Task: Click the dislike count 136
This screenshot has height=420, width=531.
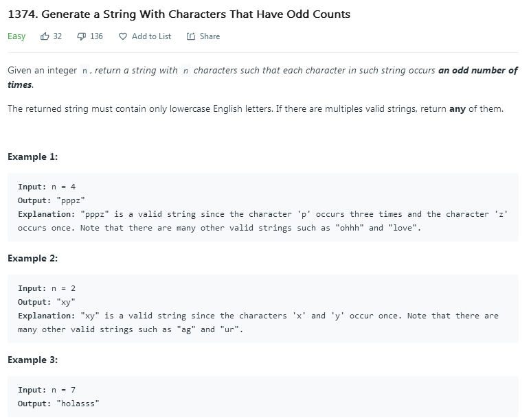Action: point(96,36)
